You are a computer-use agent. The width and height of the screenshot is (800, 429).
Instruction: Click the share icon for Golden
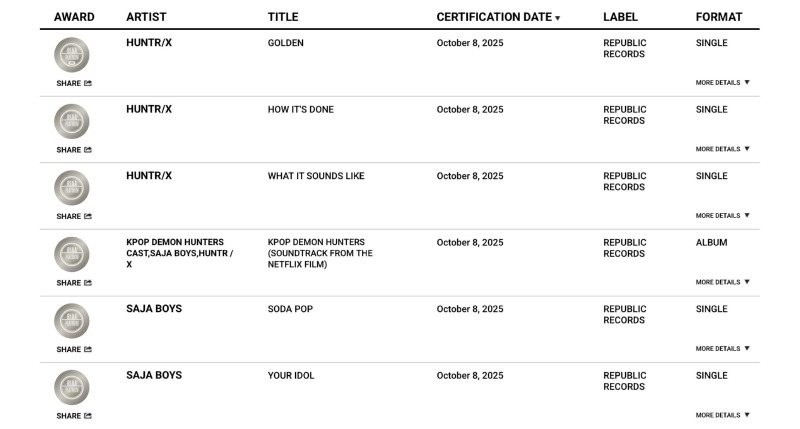coord(88,83)
